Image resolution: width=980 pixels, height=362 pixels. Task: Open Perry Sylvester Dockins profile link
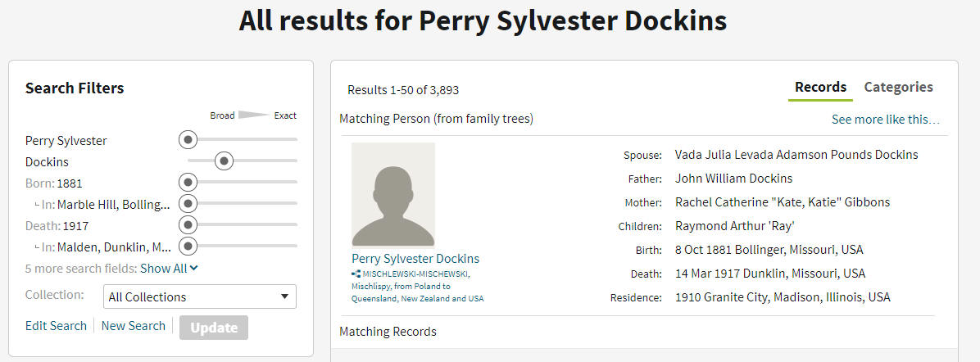415,258
